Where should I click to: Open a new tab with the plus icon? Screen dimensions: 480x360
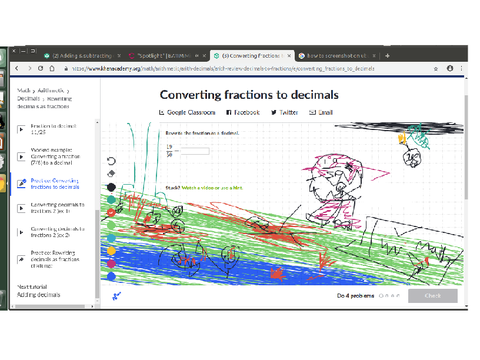[x=387, y=56]
